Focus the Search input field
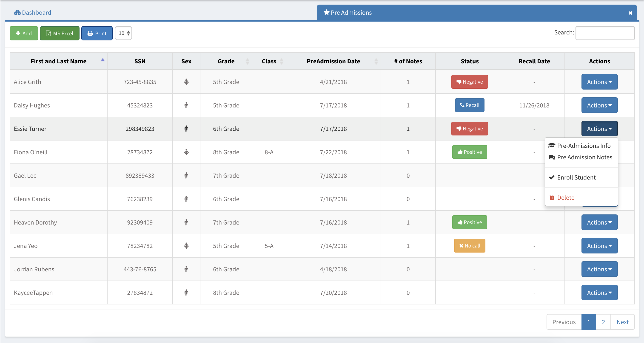644x343 pixels. 605,33
